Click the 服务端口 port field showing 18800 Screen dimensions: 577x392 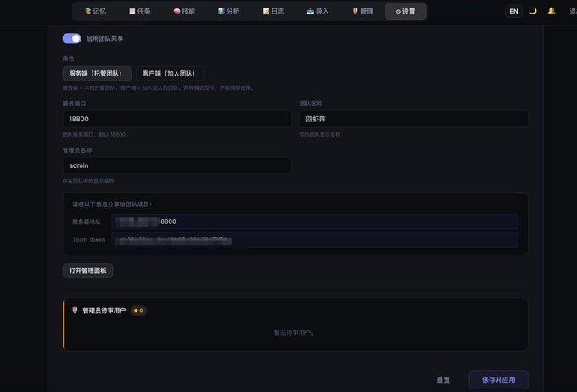(x=176, y=119)
